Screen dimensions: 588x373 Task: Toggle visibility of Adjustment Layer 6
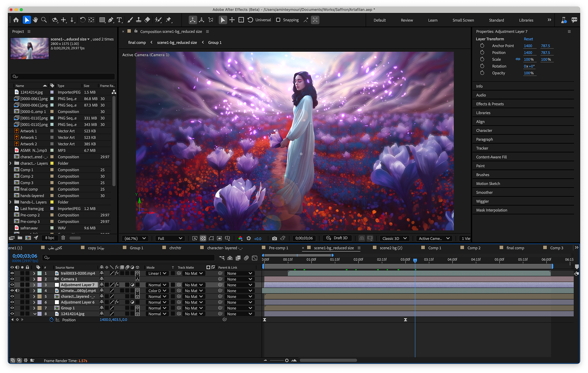pyautogui.click(x=12, y=302)
